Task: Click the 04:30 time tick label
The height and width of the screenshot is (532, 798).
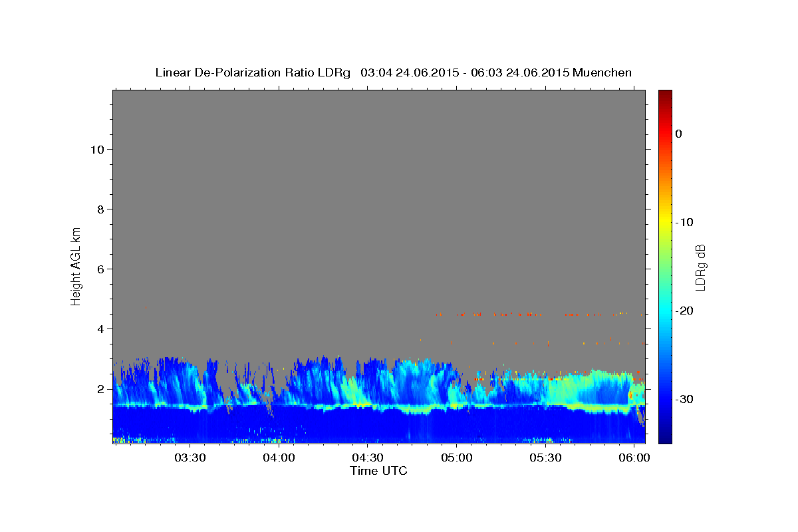Action: [x=368, y=458]
